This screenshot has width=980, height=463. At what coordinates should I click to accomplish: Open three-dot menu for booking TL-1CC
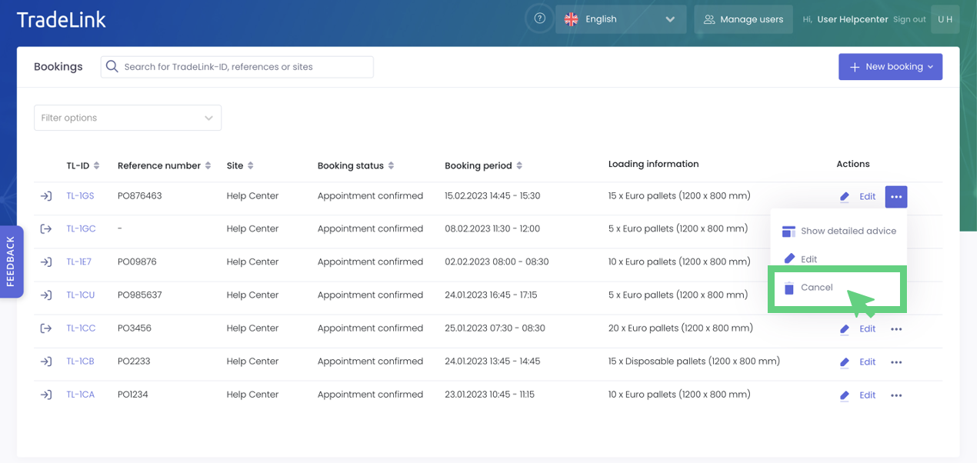click(896, 329)
